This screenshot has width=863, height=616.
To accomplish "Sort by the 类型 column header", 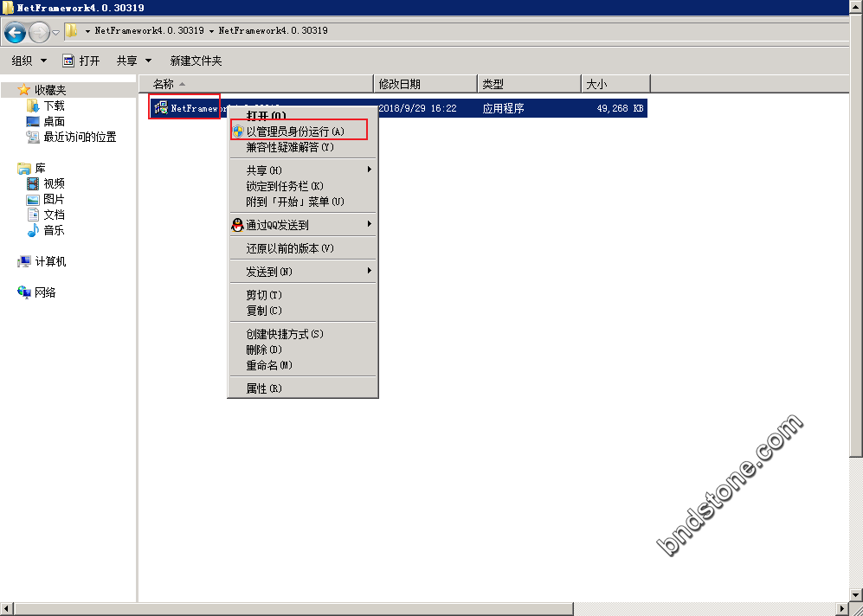I will [530, 84].
